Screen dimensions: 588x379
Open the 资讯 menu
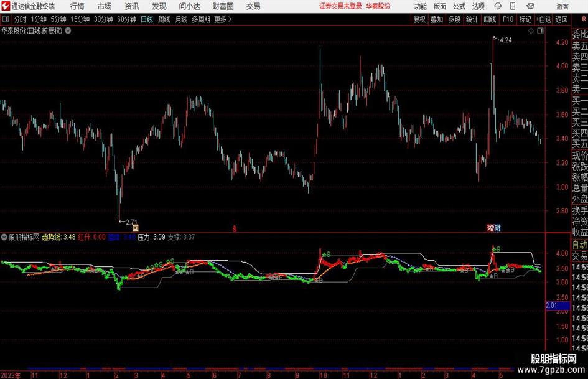tap(132, 6)
